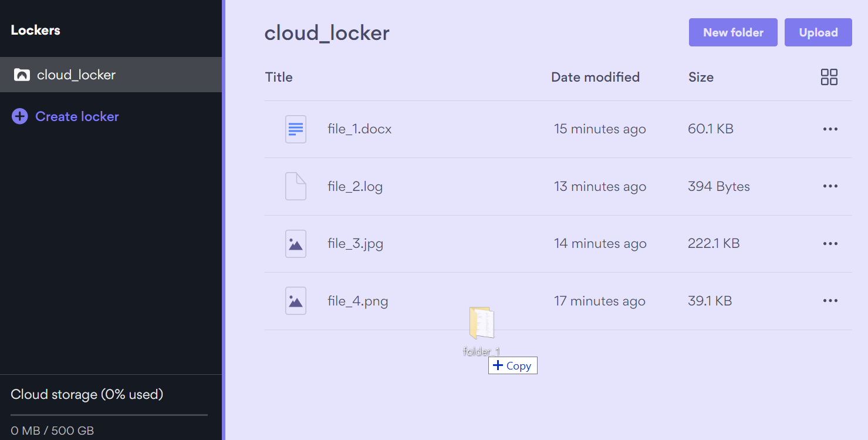Click the 222.1 KB size value

click(714, 244)
